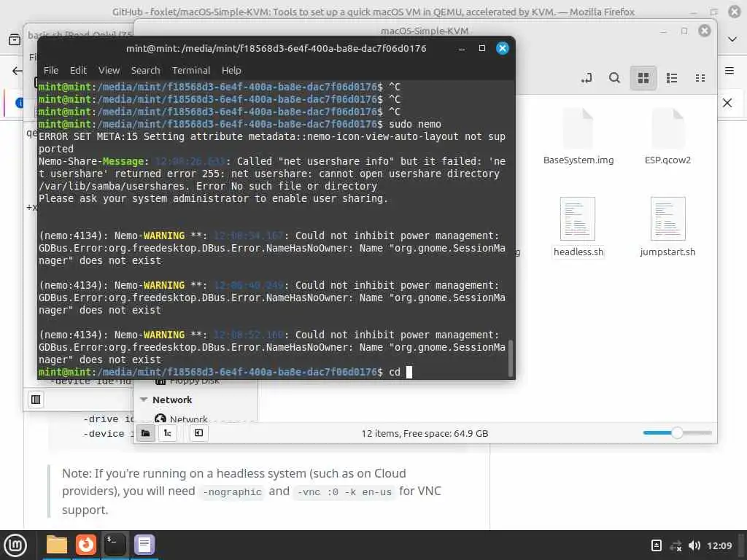Open the network connection tray icon
Screen dimensions: 747x560
676,545
